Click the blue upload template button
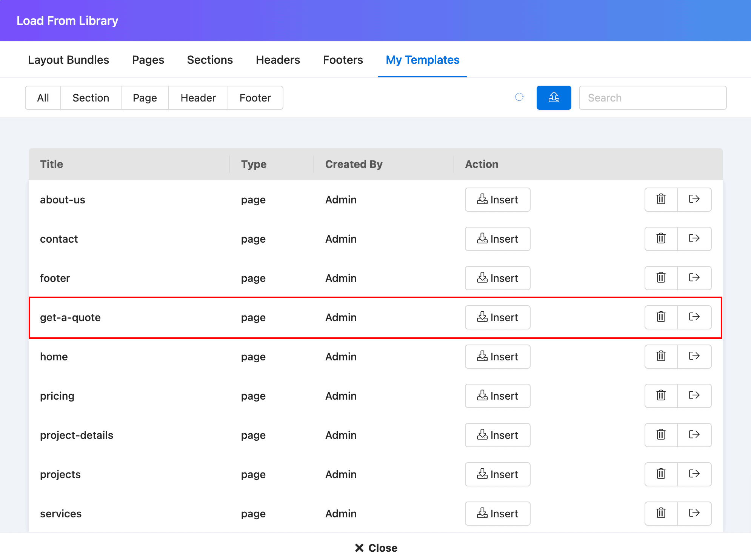The height and width of the screenshot is (560, 751). (x=554, y=98)
